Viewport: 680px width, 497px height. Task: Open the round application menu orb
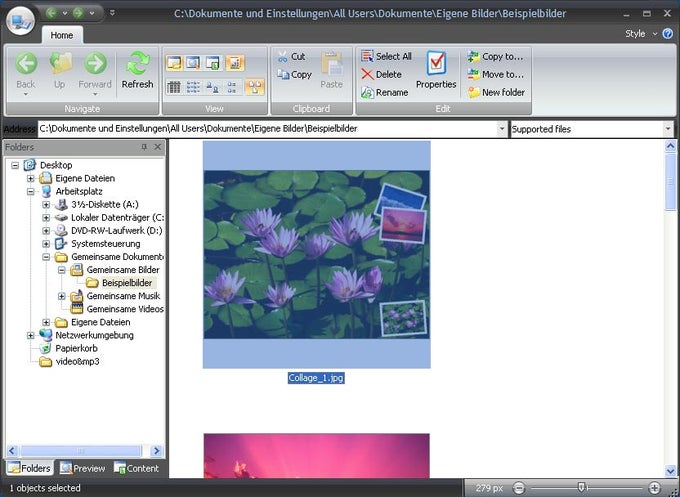[x=20, y=20]
